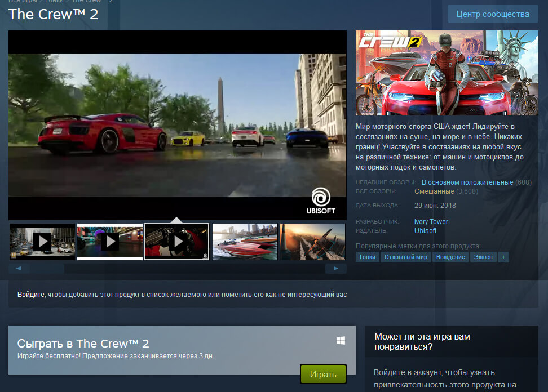
Task: Play the third selected video thumbnail
Action: (x=177, y=242)
